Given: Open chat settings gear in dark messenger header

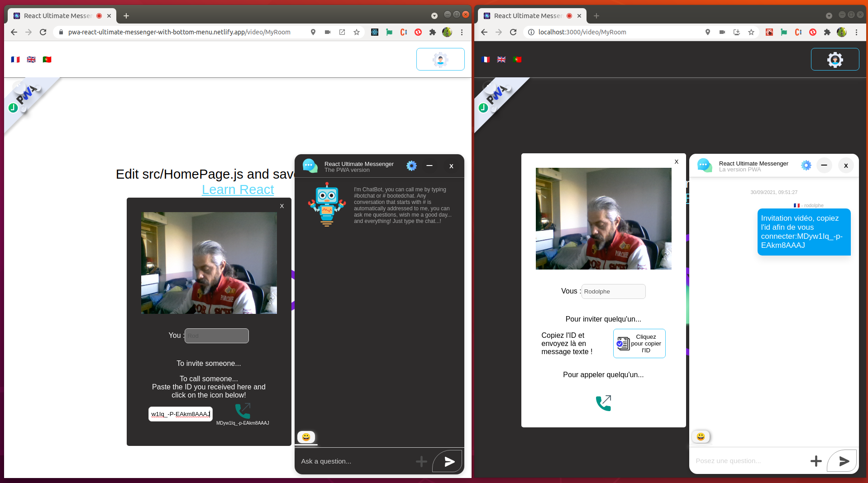Looking at the screenshot, I should [411, 166].
